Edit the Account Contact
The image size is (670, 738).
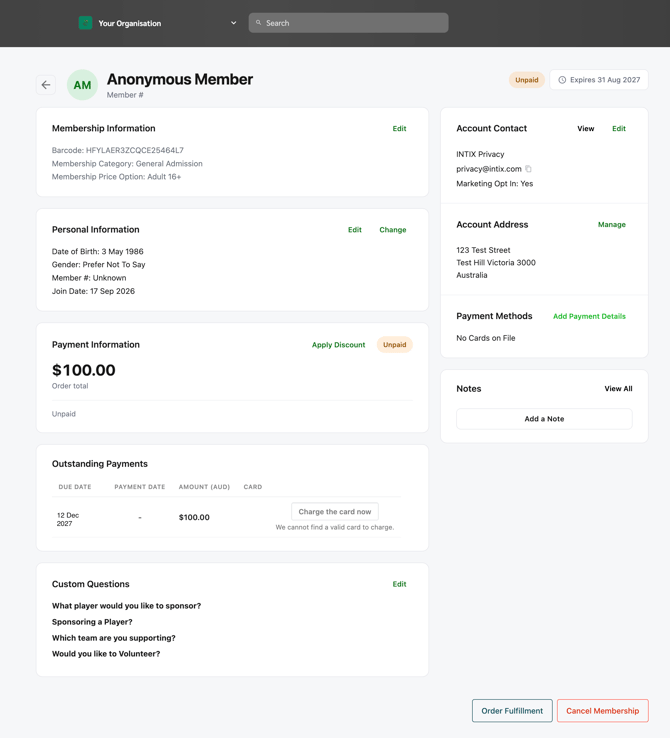[619, 128]
